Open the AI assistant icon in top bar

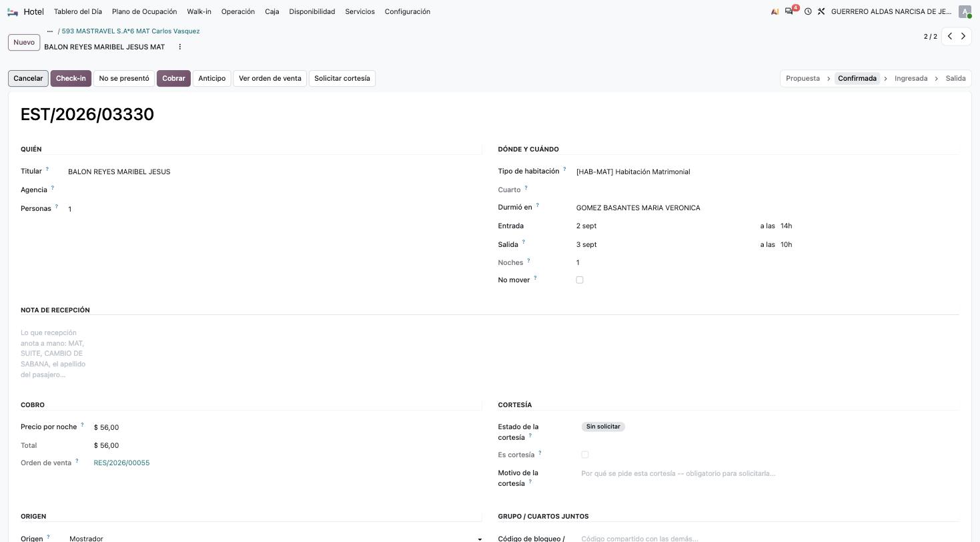point(775,12)
